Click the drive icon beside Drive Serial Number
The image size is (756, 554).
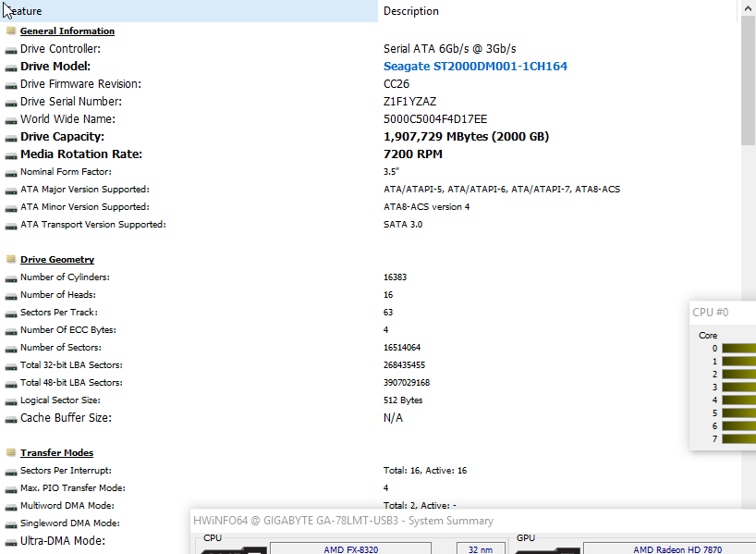(x=10, y=104)
